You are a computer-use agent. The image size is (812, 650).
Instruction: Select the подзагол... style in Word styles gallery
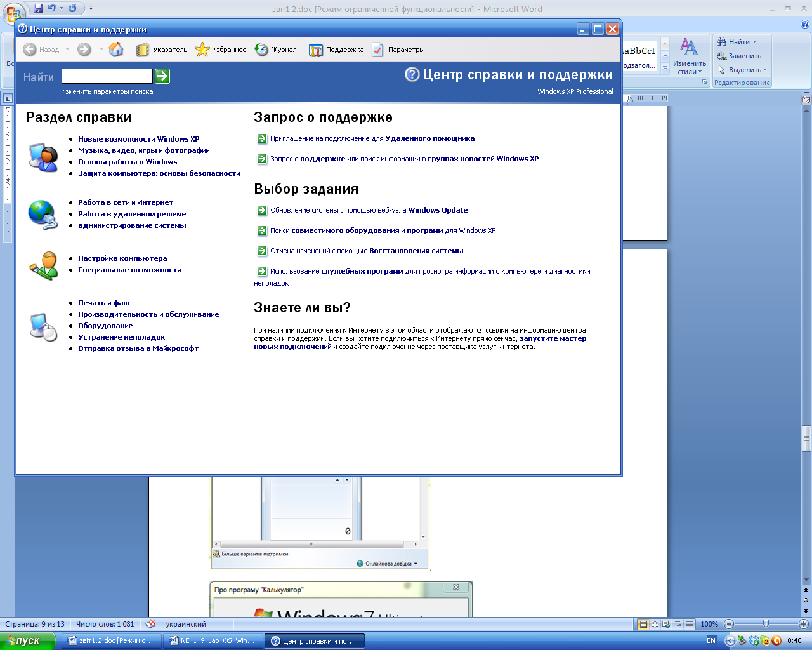point(639,56)
